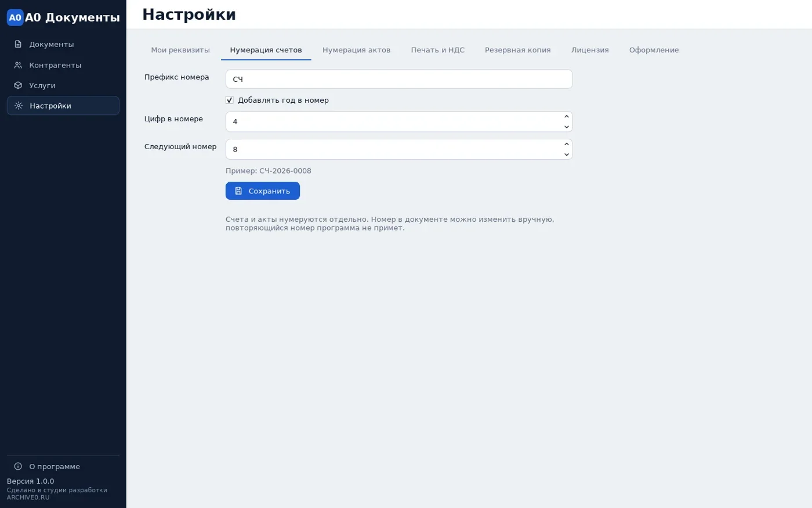Click the Настройки page heading
The width and height of the screenshot is (812, 508).
(189, 15)
